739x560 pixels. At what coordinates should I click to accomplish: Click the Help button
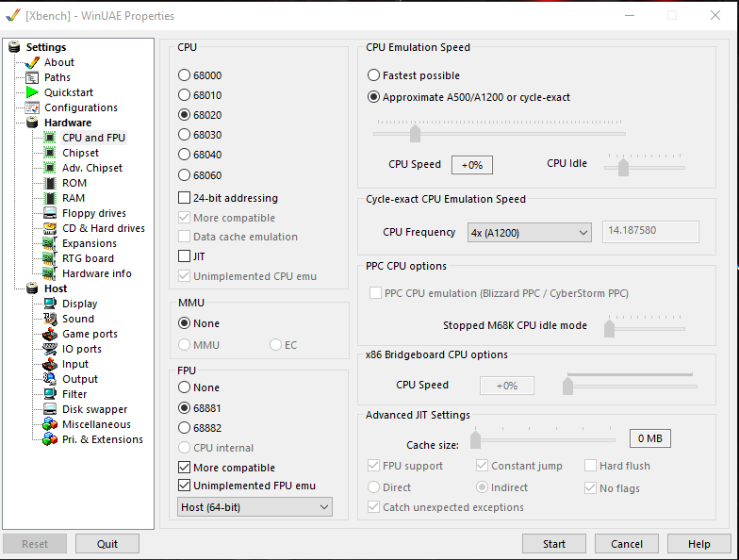coord(699,543)
